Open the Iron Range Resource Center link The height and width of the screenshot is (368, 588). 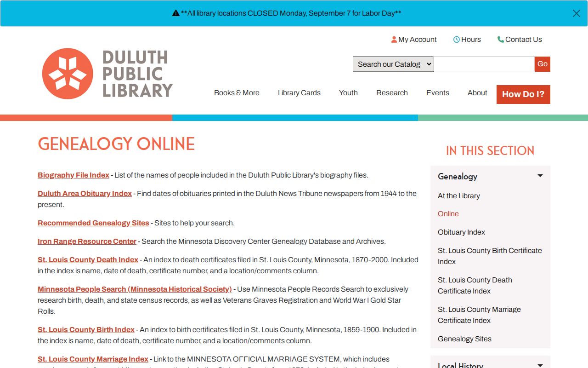[87, 241]
